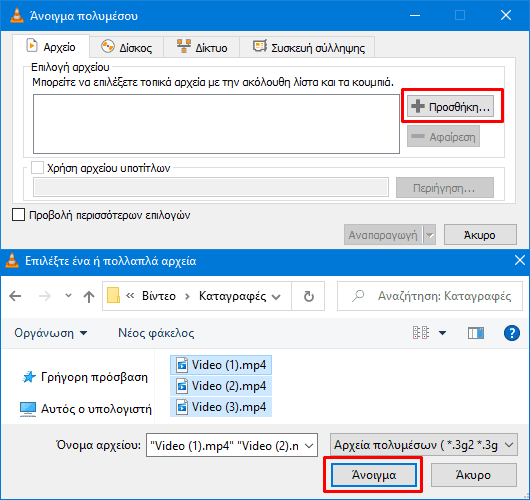Click the Προσθήκη... button
This screenshot has width=530, height=500.
pos(450,106)
